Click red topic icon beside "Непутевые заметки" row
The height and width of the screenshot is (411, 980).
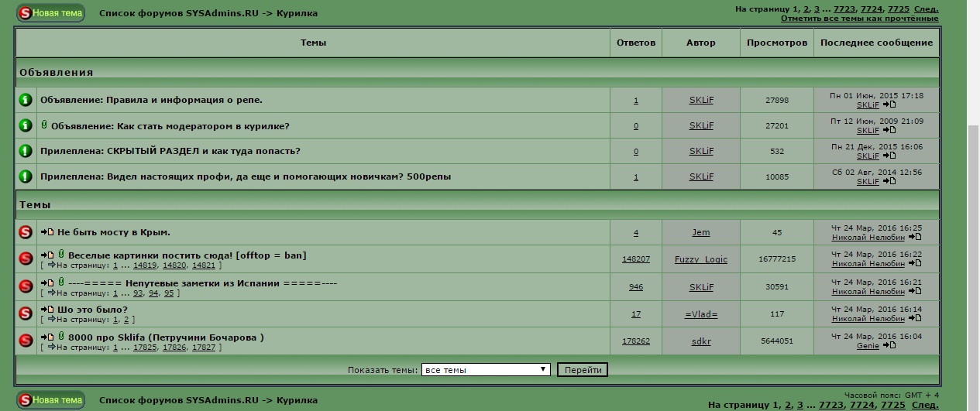click(x=26, y=286)
